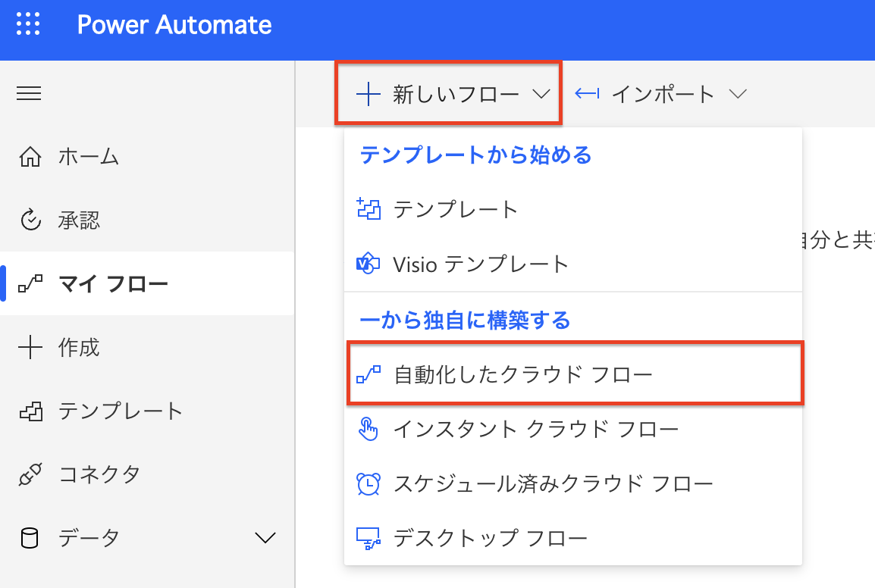Collapse the hamburger navigation menu
875x588 pixels.
click(x=29, y=93)
